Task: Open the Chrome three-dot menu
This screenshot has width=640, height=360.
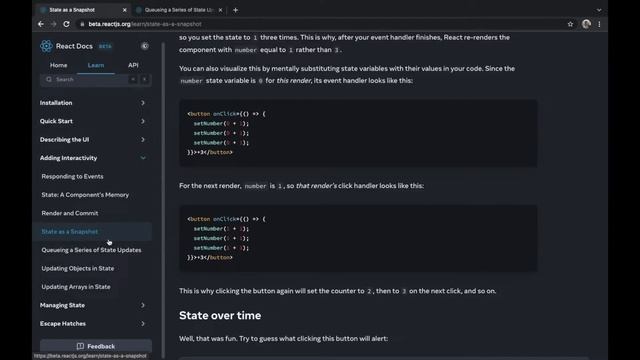Action: point(599,24)
